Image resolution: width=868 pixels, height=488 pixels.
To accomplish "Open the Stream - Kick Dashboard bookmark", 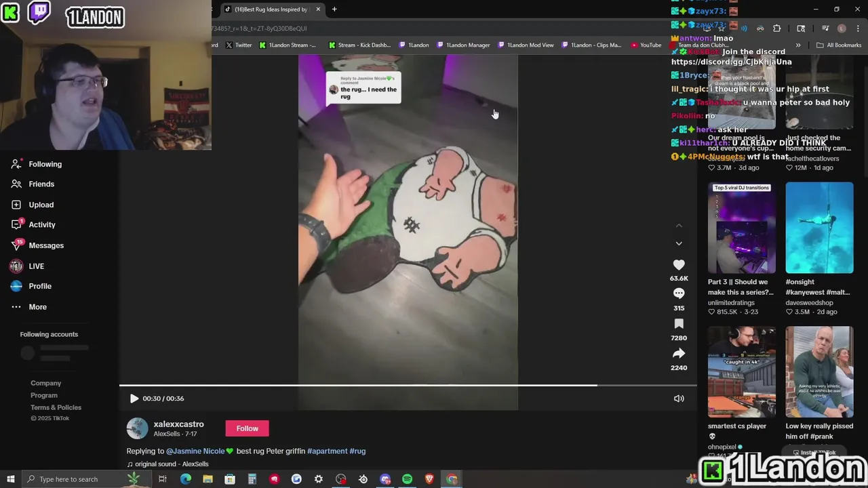I will click(359, 45).
